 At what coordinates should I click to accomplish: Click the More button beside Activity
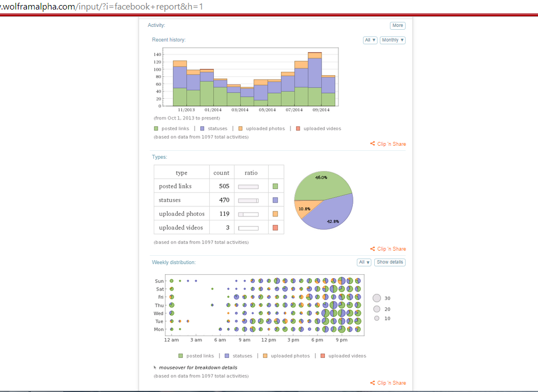pos(397,25)
